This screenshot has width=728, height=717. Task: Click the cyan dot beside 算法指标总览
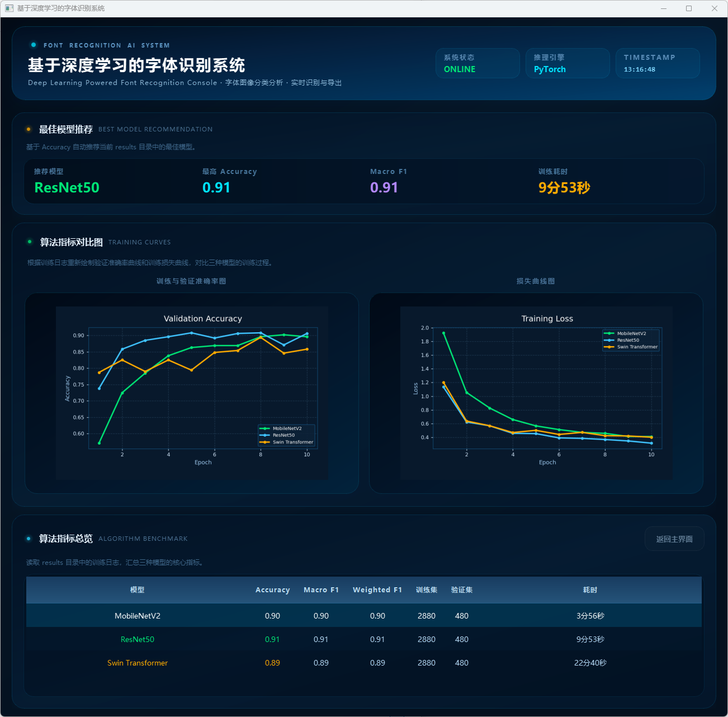pyautogui.click(x=29, y=539)
